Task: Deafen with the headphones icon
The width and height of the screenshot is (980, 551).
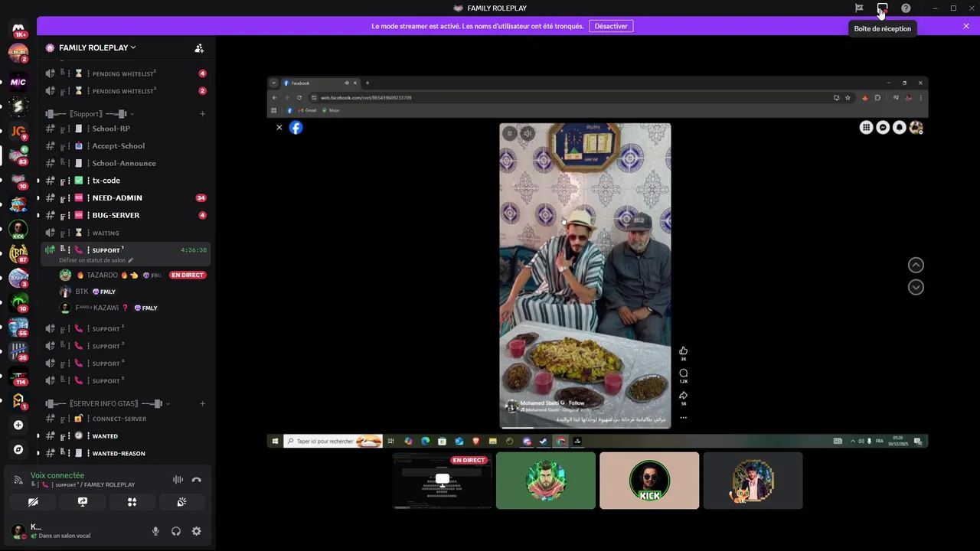Action: (176, 531)
